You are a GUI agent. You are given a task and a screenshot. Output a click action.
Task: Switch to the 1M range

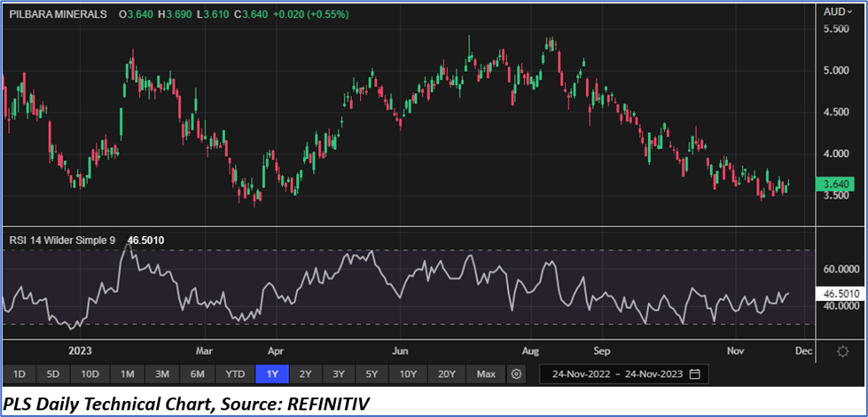128,374
